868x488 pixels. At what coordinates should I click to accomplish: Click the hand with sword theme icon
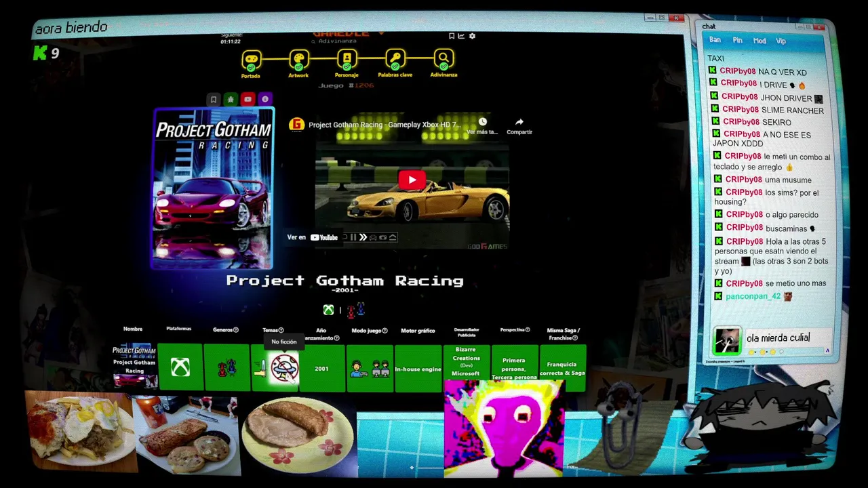click(x=260, y=368)
